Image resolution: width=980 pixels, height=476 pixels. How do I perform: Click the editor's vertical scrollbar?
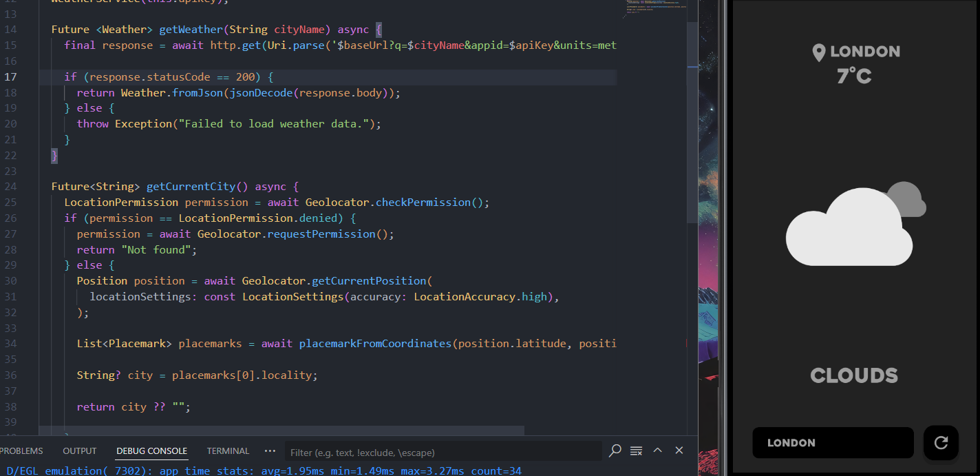tap(692, 207)
